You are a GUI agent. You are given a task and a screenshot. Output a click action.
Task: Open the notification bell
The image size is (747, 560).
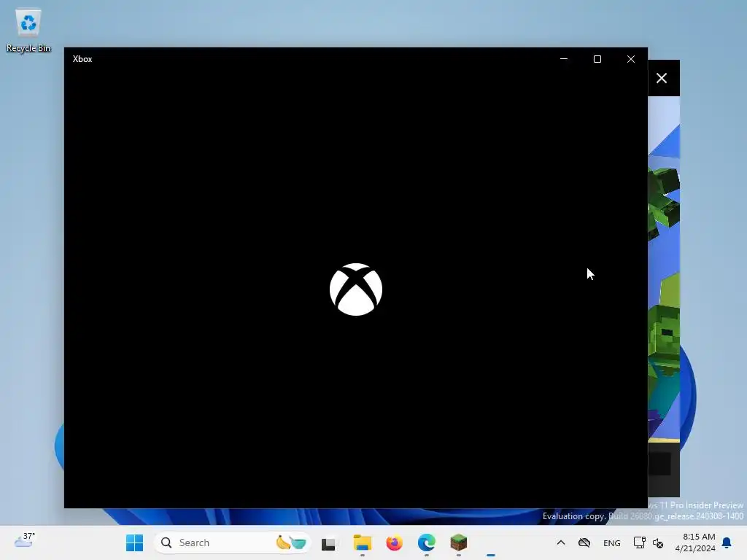click(727, 542)
